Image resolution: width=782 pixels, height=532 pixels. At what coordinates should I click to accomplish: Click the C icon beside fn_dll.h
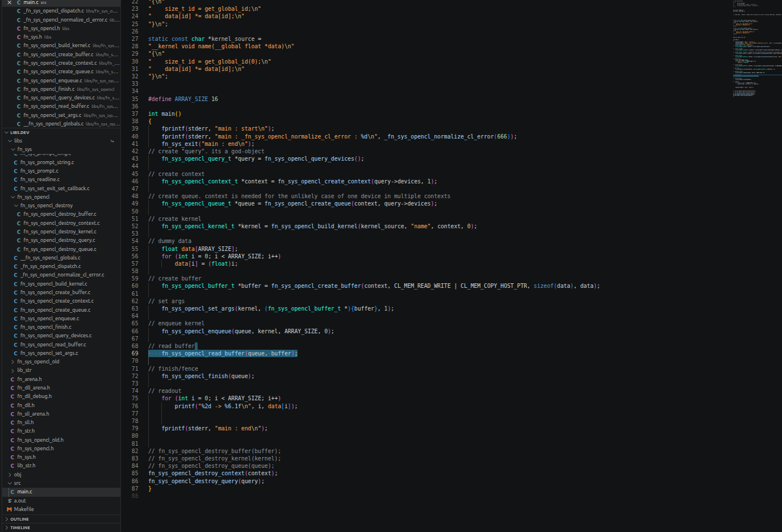[x=12, y=405]
